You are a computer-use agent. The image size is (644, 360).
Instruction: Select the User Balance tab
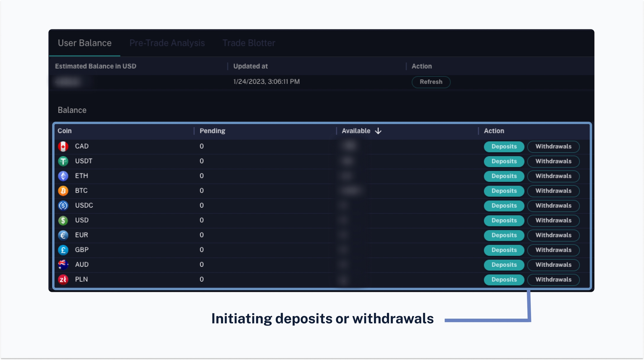[85, 43]
